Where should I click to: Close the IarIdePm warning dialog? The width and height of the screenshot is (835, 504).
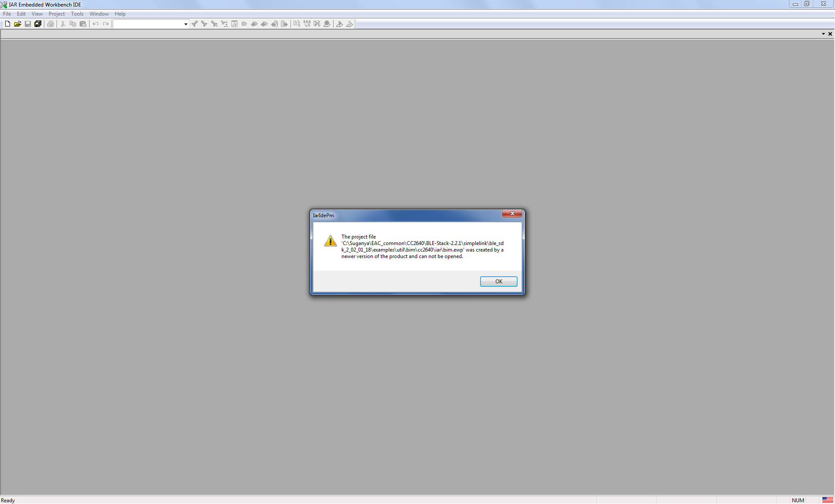coord(512,213)
